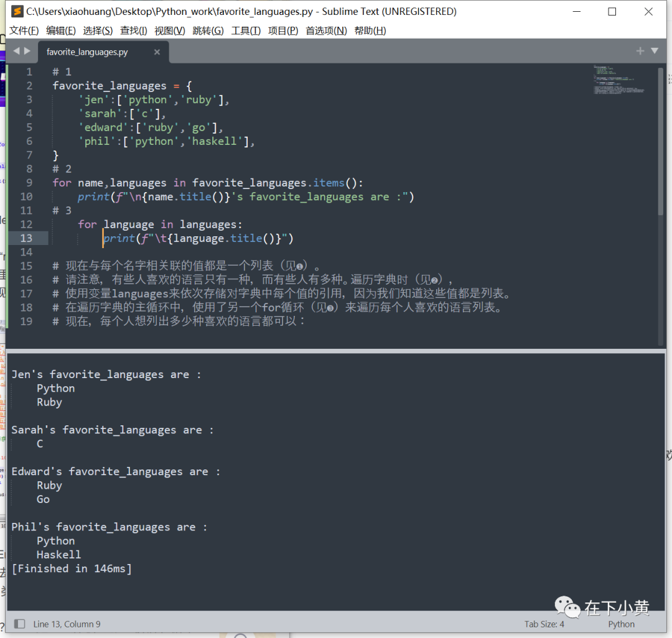Click the 'phil' key in code
The width and height of the screenshot is (672, 638).
pos(97,141)
